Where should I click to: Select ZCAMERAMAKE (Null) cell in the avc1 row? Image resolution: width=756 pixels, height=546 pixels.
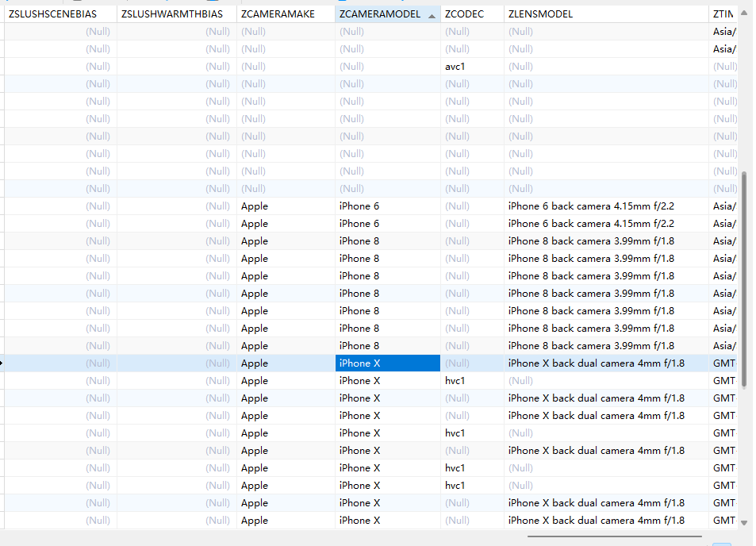pos(286,67)
